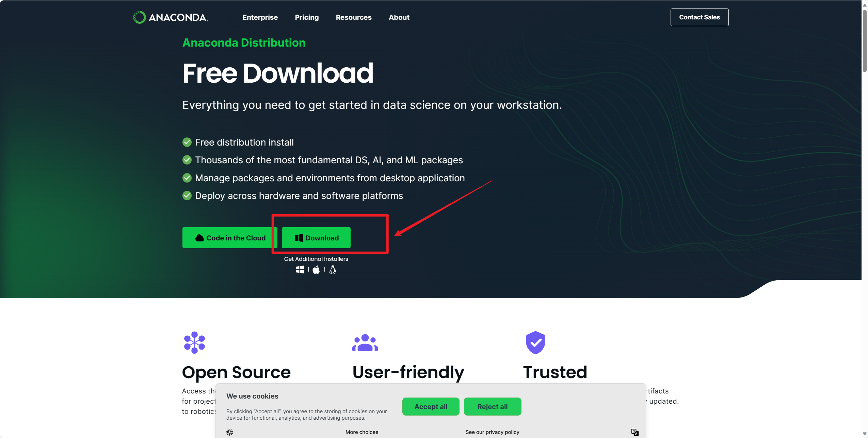
Task: Reject all cookies
Action: (x=492, y=406)
